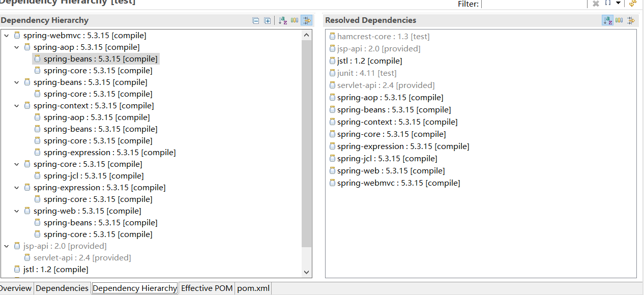
Task: Select the Dependency Hierarchy tab
Action: tap(135, 288)
